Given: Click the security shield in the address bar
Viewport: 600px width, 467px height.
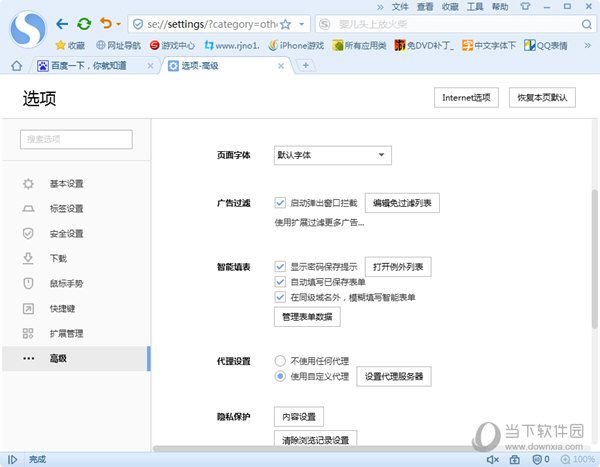Looking at the screenshot, I should [x=138, y=24].
